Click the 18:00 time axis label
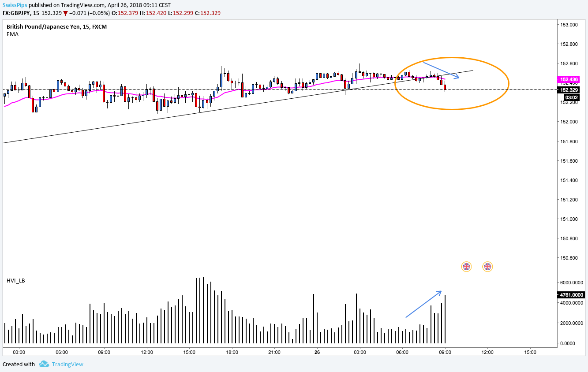 click(x=232, y=352)
